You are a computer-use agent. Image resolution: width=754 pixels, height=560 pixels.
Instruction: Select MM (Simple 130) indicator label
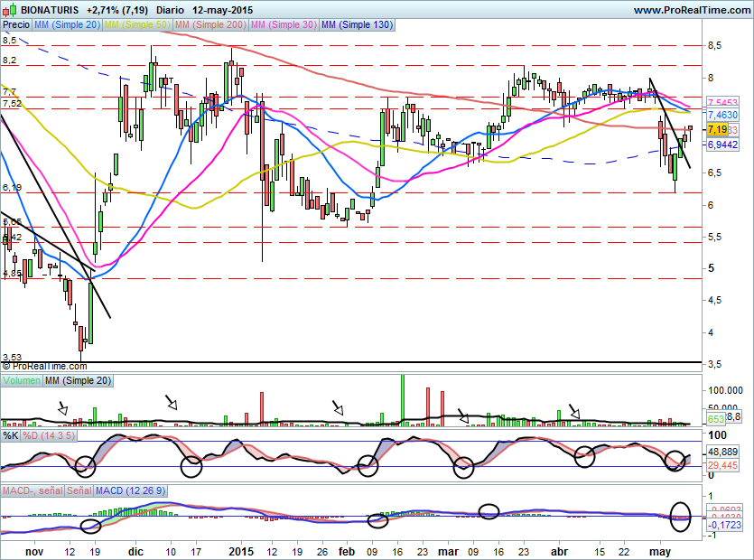[358, 25]
